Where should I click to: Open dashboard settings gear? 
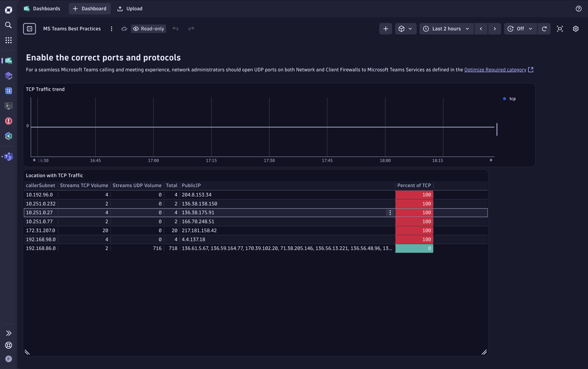575,29
